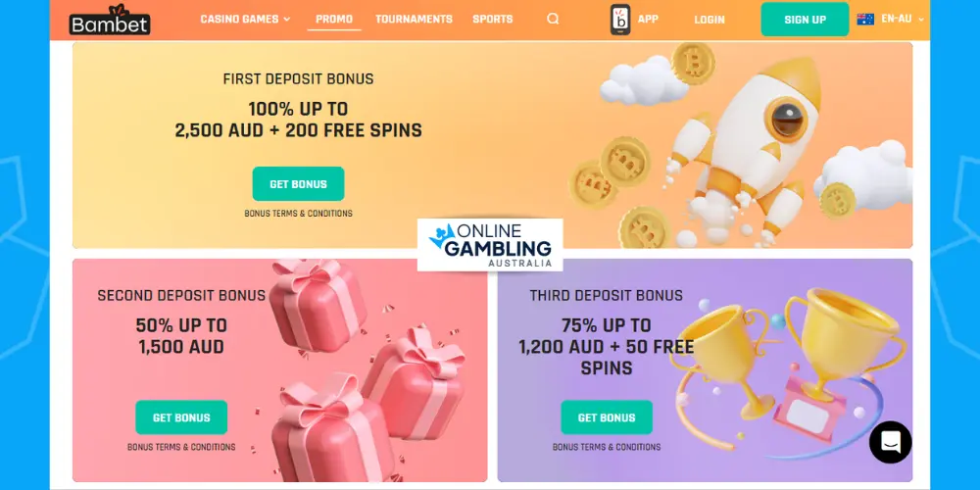Viewport: 980px width, 490px height.
Task: Switch to the Promo tab
Action: (334, 19)
